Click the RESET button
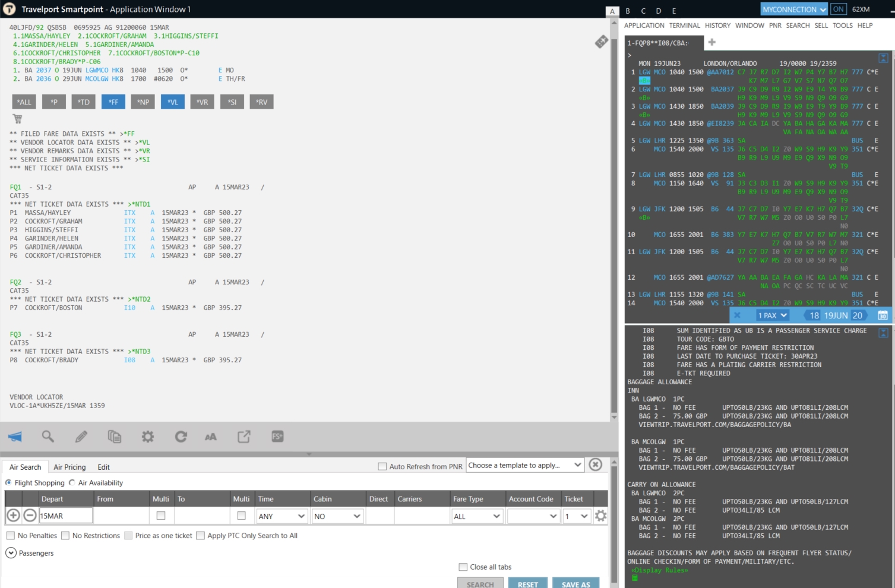Image resolution: width=895 pixels, height=588 pixels. [x=527, y=584]
